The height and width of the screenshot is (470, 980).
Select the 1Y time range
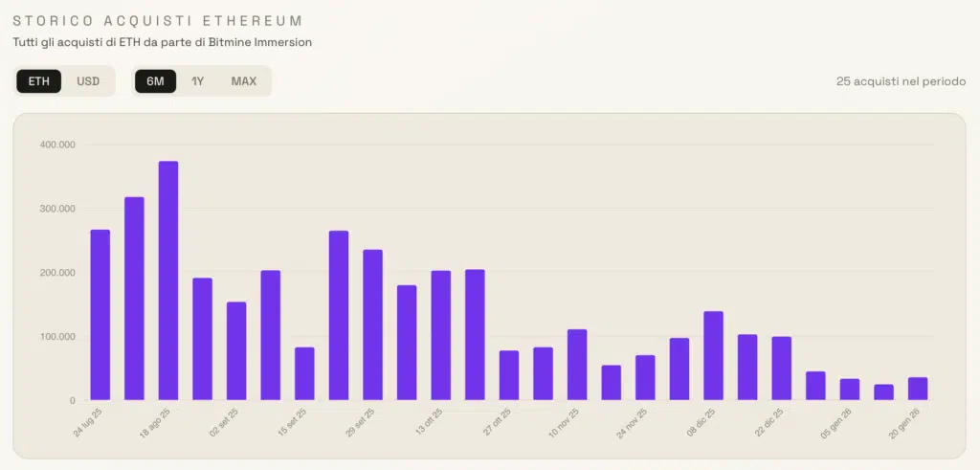click(x=197, y=81)
